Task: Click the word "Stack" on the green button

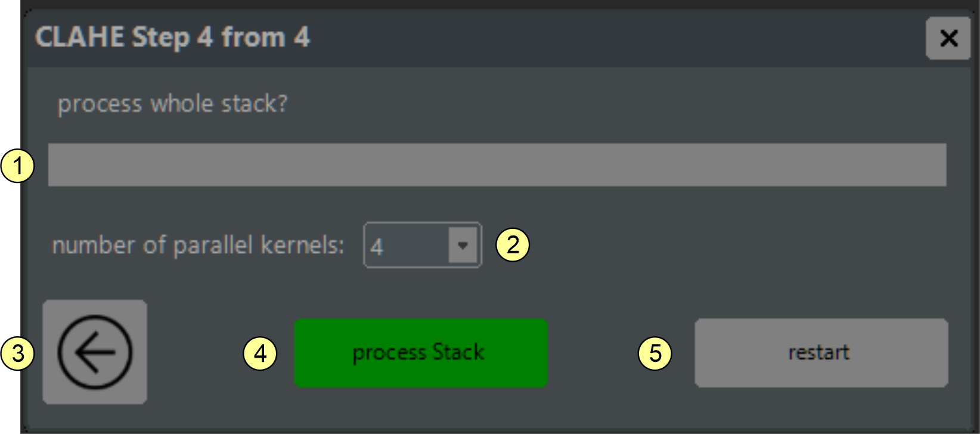Action: pyautogui.click(x=458, y=352)
